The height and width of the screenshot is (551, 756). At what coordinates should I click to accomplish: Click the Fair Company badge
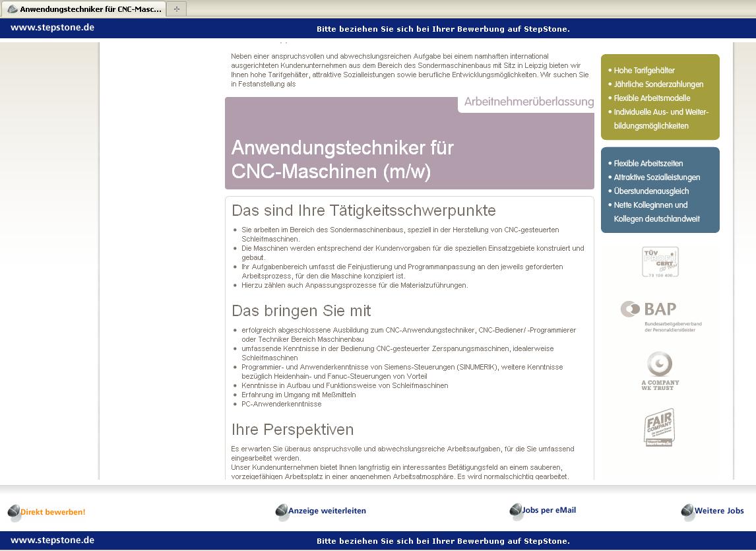click(x=659, y=428)
